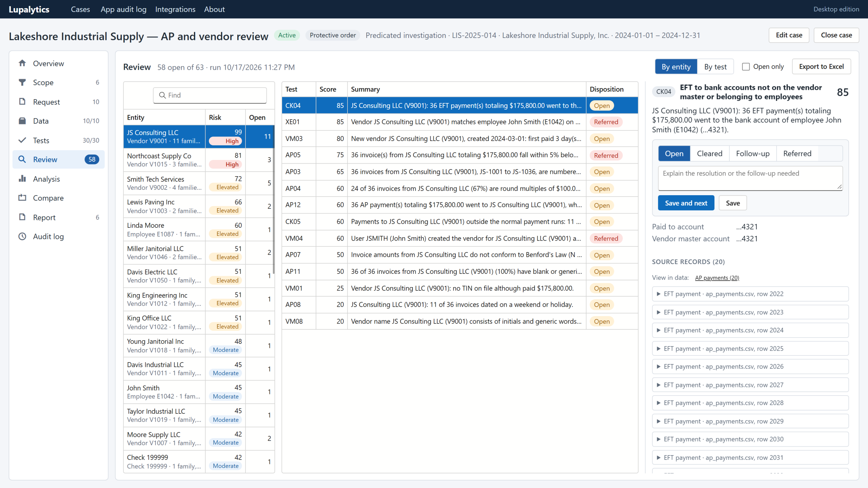The height and width of the screenshot is (488, 868).
Task: Click the Edit case button
Action: (x=789, y=35)
